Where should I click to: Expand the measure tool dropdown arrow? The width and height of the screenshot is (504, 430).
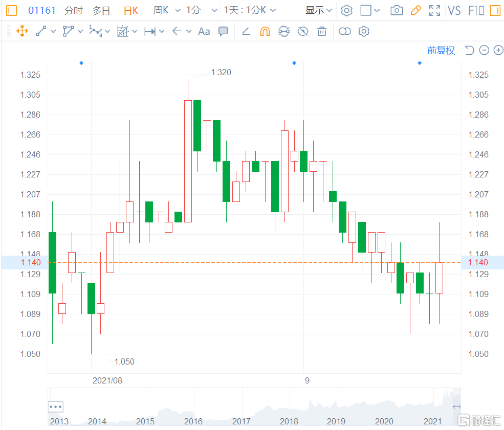coord(162,32)
